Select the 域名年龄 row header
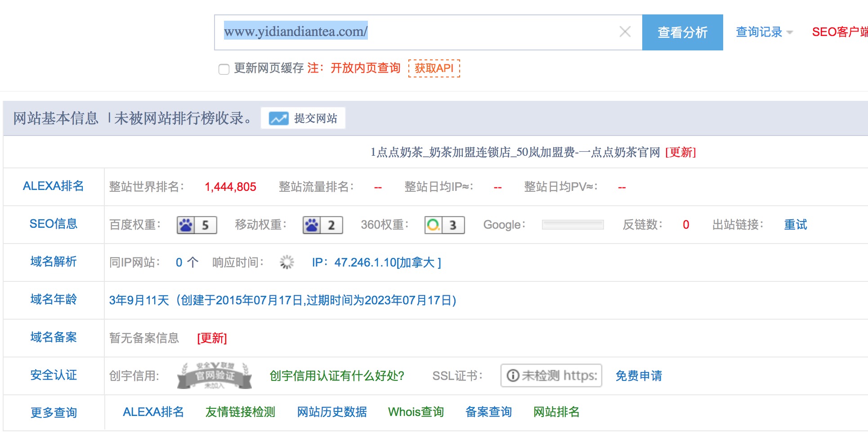 point(54,299)
